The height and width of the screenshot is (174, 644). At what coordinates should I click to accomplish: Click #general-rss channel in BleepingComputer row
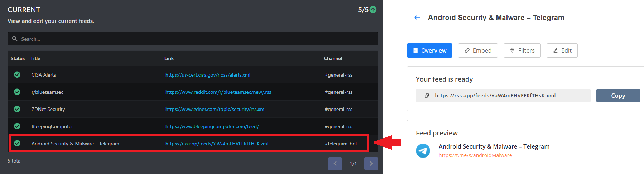click(338, 126)
